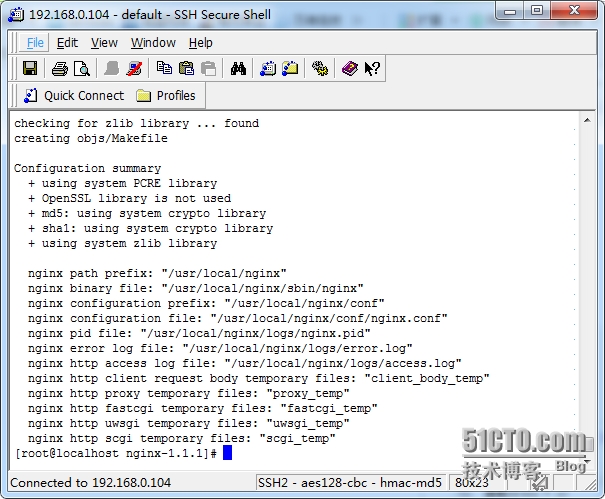Click 'Connected to 192.168.0.104' status text
605x499 pixels.
coord(90,482)
